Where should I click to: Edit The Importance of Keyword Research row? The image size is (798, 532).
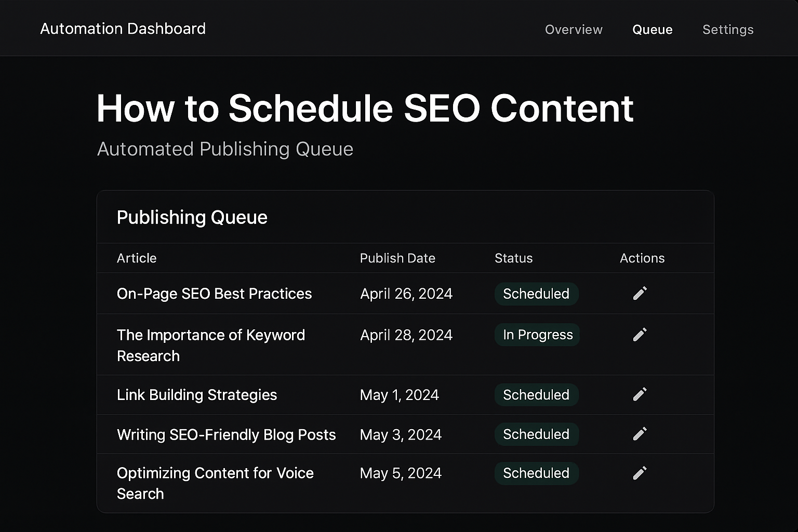coord(640,335)
